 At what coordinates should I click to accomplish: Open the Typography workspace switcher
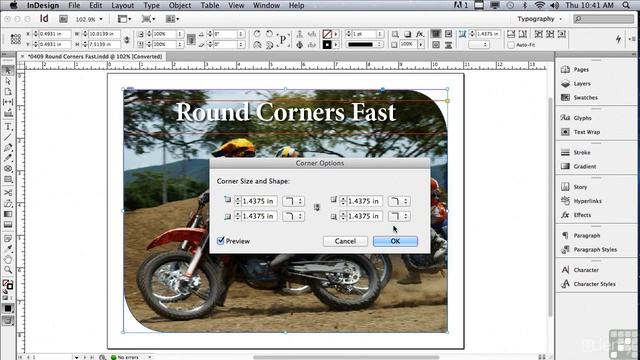pyautogui.click(x=539, y=19)
